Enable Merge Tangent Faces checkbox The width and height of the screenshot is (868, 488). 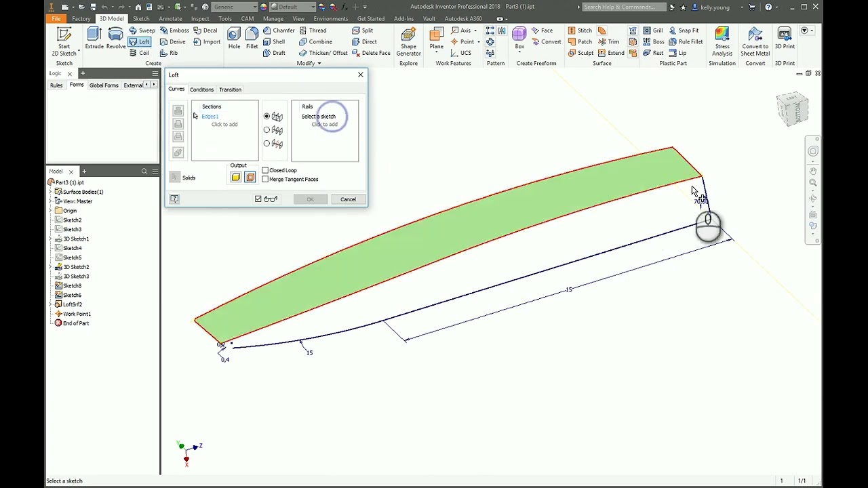pyautogui.click(x=265, y=179)
